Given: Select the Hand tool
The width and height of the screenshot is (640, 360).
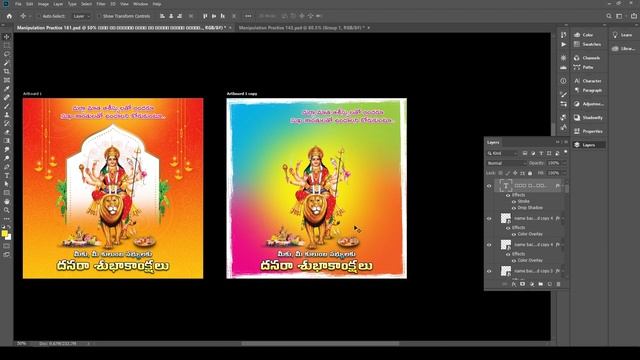Looking at the screenshot, I should tap(7, 201).
